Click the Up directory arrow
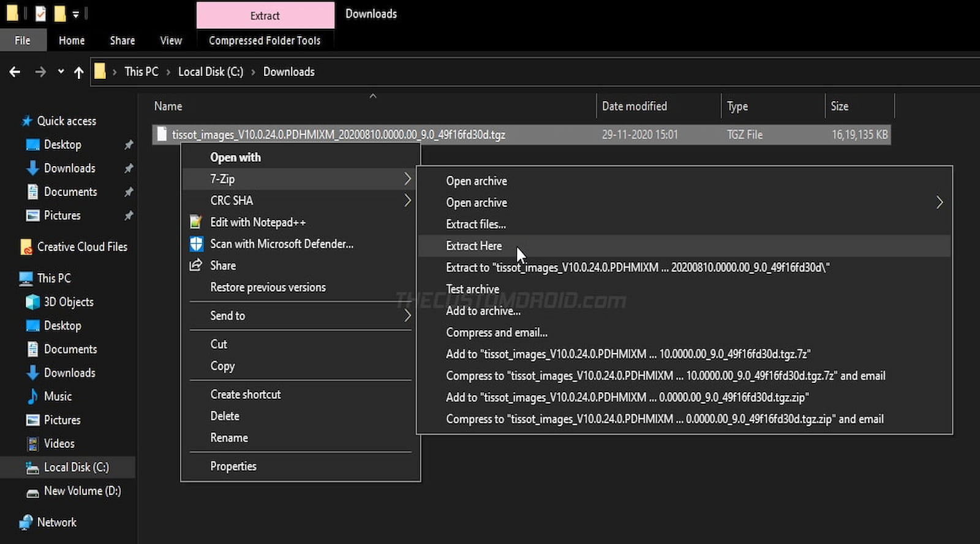Image resolution: width=980 pixels, height=544 pixels. coord(78,72)
